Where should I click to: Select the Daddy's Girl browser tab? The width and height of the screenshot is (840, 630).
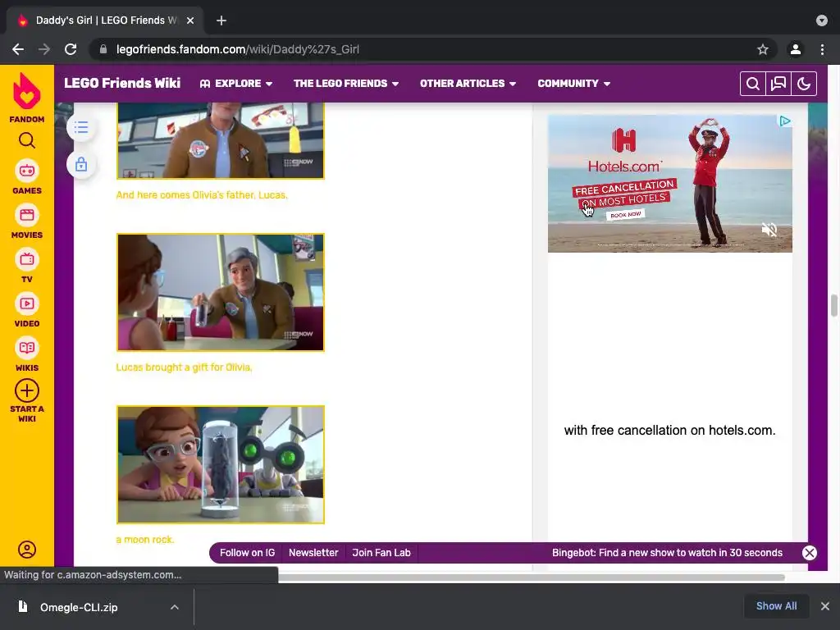click(x=105, y=21)
